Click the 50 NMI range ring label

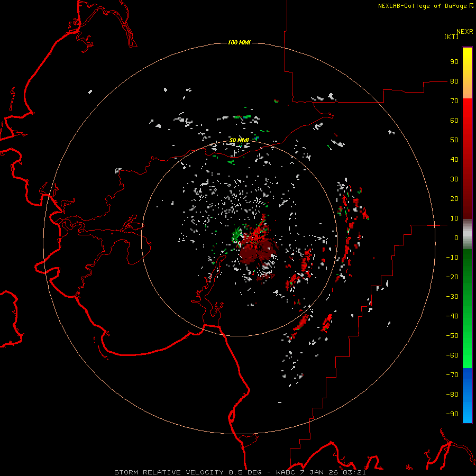coord(239,140)
